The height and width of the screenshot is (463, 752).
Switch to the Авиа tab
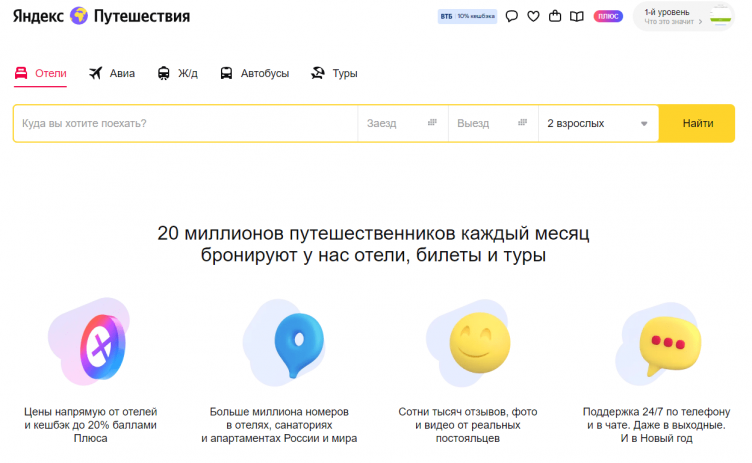pyautogui.click(x=112, y=73)
